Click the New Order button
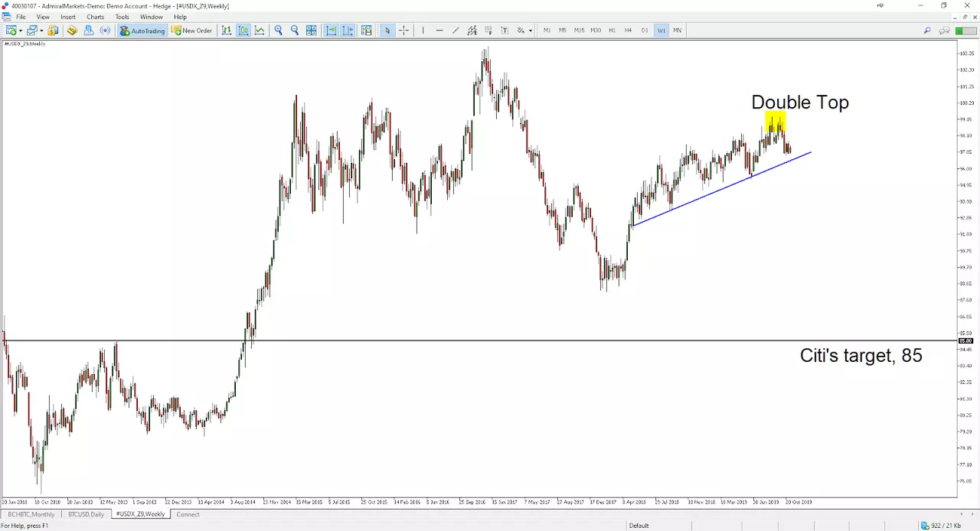 [191, 31]
